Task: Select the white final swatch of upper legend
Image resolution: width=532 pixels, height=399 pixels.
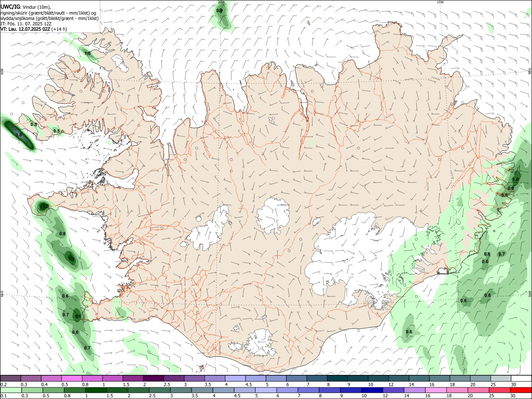Action: [521, 378]
